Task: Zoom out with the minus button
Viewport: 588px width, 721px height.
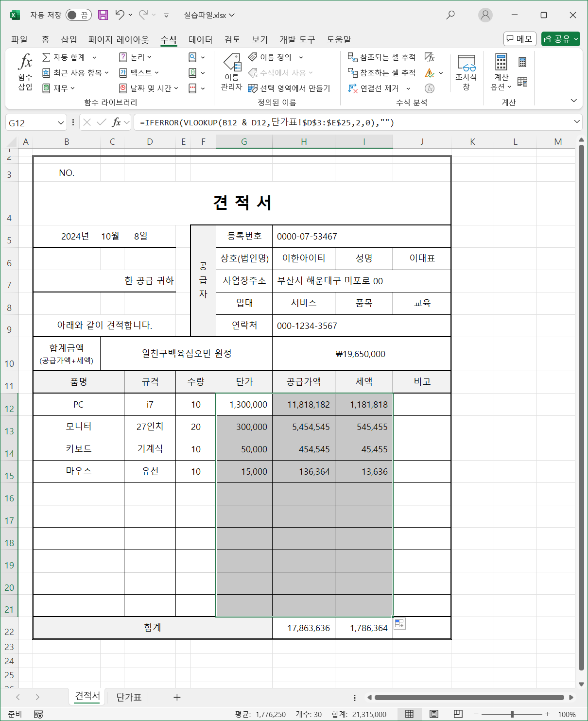Action: pos(476,714)
